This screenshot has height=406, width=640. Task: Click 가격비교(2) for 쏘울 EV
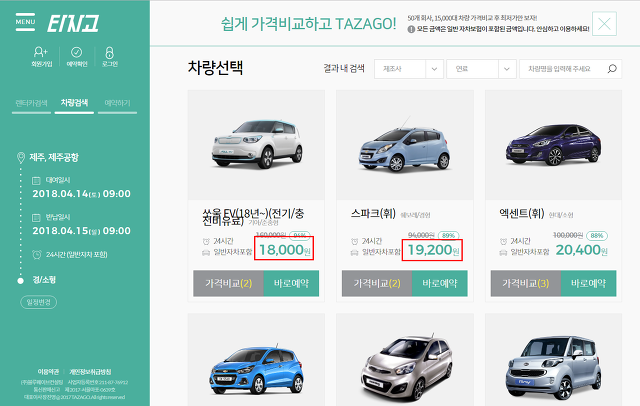coord(229,283)
